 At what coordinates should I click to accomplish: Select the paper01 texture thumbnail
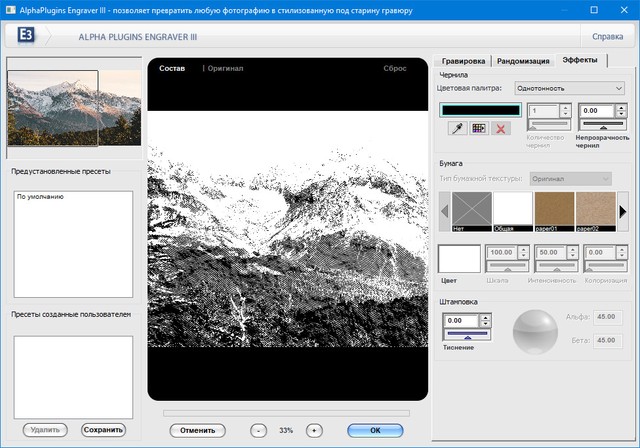554,212
